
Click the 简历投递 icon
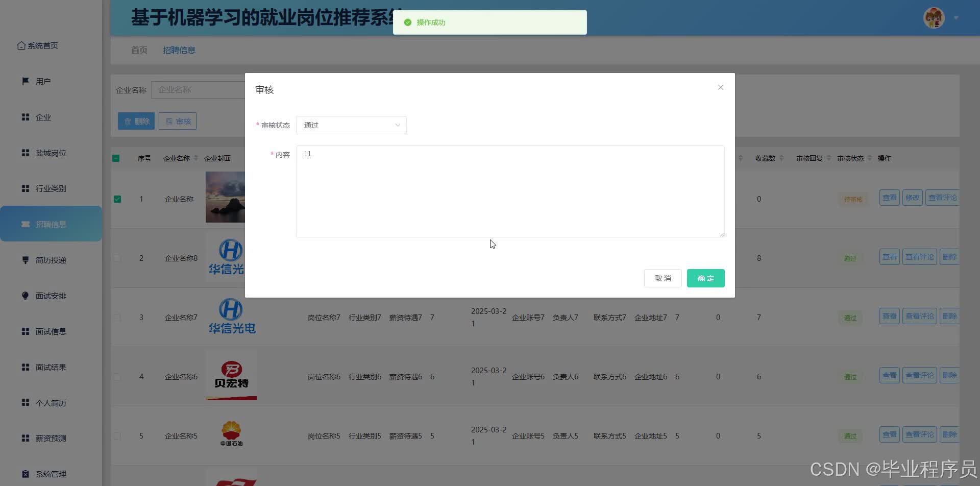tap(26, 260)
